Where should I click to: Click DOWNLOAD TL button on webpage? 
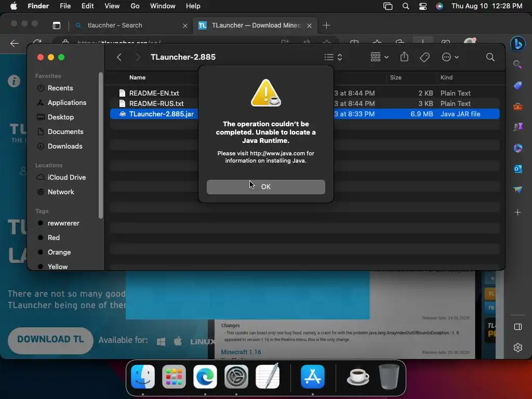pyautogui.click(x=50, y=340)
